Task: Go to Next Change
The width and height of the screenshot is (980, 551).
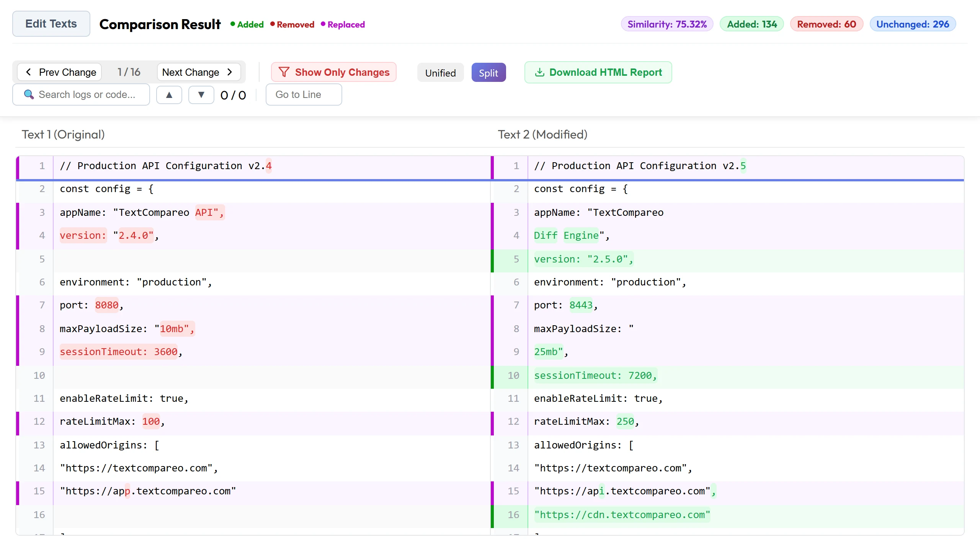Action: point(199,72)
